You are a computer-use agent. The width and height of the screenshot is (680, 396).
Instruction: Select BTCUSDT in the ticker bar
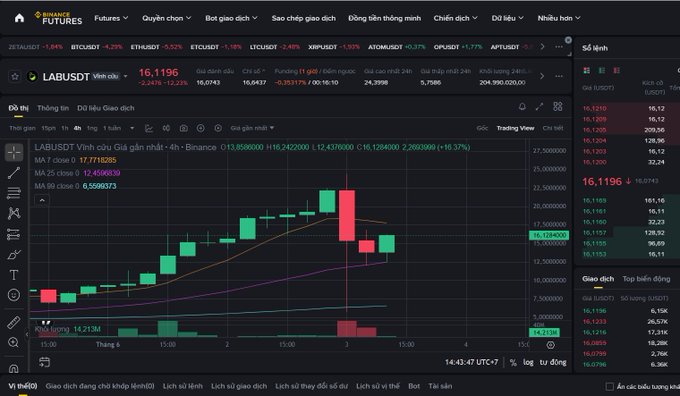coord(97,47)
